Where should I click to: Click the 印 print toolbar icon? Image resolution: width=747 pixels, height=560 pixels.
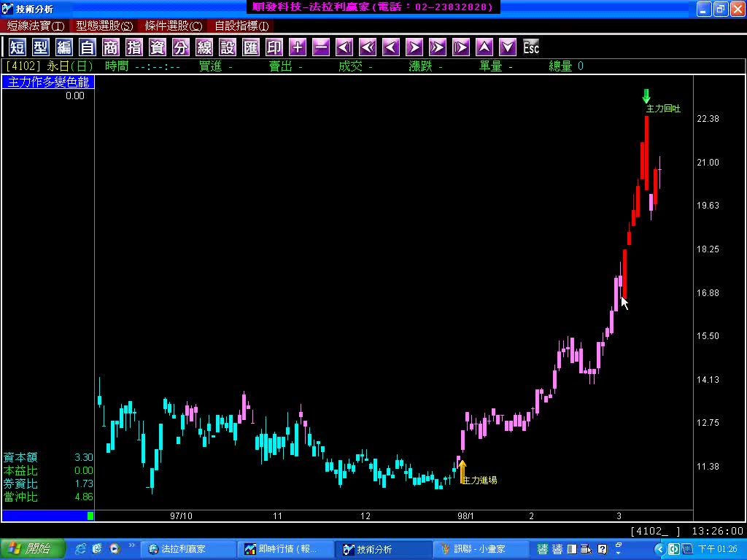(274, 47)
